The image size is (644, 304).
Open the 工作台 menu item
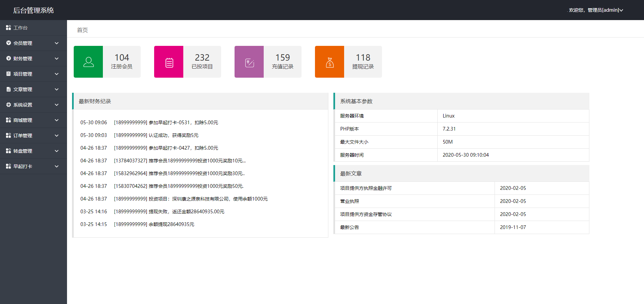pyautogui.click(x=34, y=28)
